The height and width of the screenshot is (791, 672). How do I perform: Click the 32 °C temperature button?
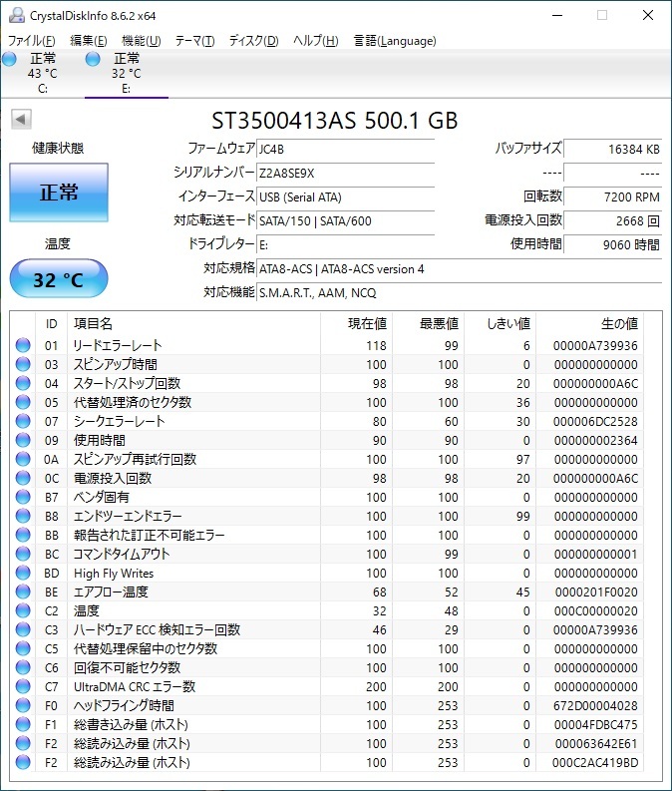(x=59, y=279)
